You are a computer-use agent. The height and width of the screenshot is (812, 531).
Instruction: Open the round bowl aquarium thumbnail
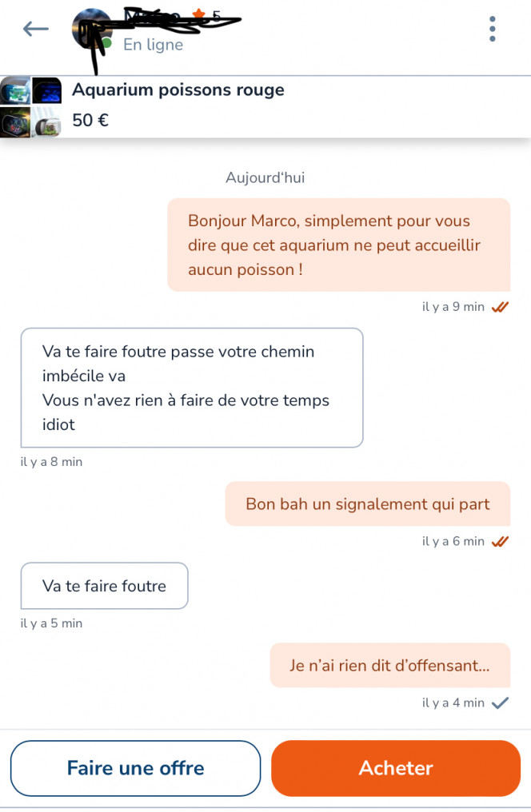coord(47,122)
